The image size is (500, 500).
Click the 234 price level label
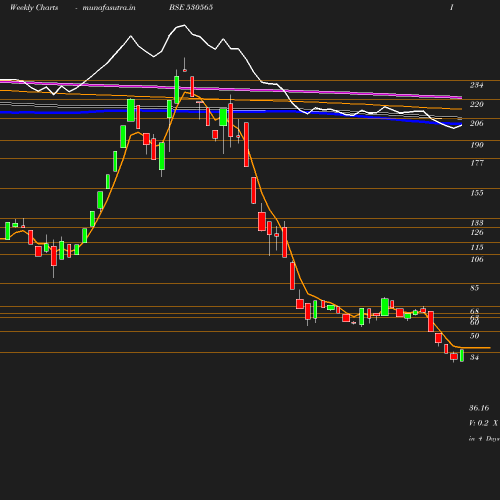pyautogui.click(x=477, y=85)
